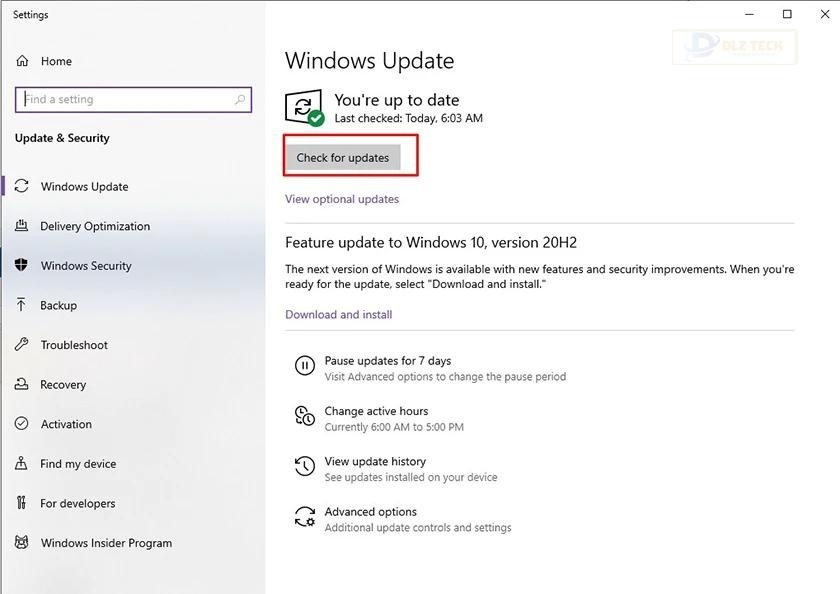Open View update history
The width and height of the screenshot is (840, 594).
(375, 461)
